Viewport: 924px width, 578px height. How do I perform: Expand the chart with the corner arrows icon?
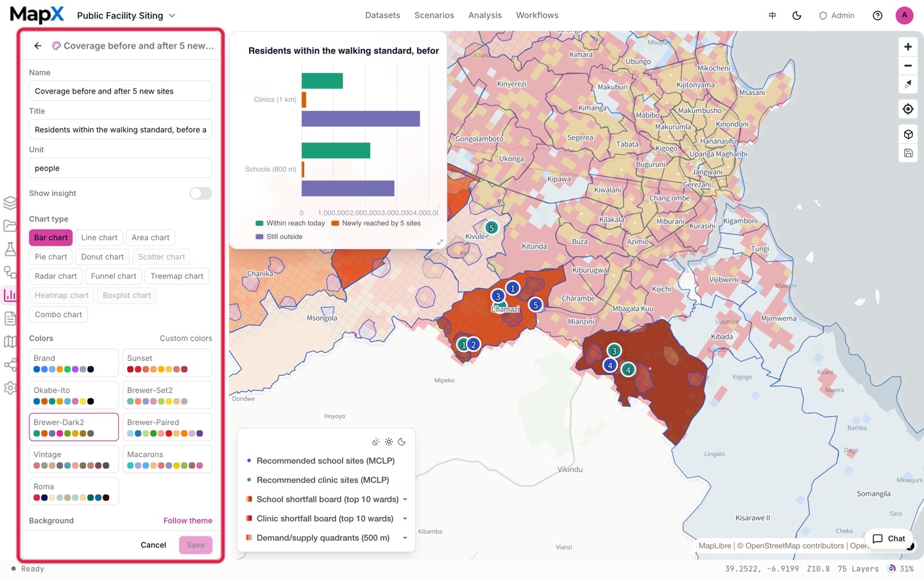pyautogui.click(x=440, y=242)
